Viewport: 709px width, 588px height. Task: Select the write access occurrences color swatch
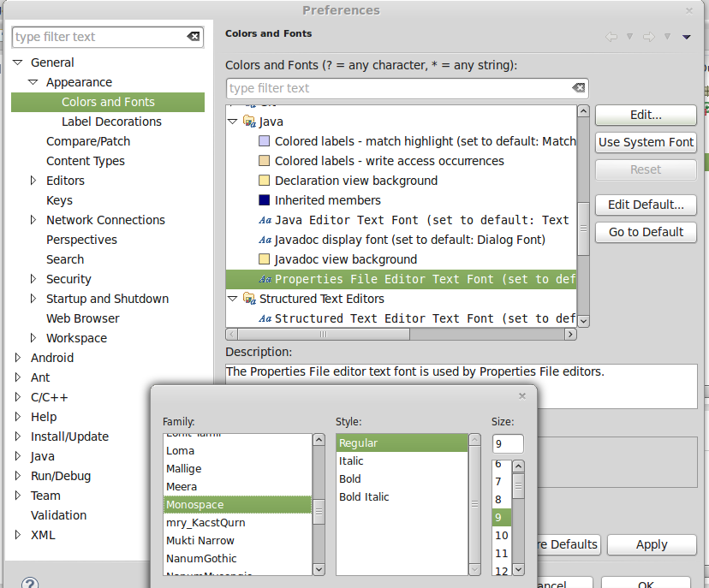(x=264, y=161)
